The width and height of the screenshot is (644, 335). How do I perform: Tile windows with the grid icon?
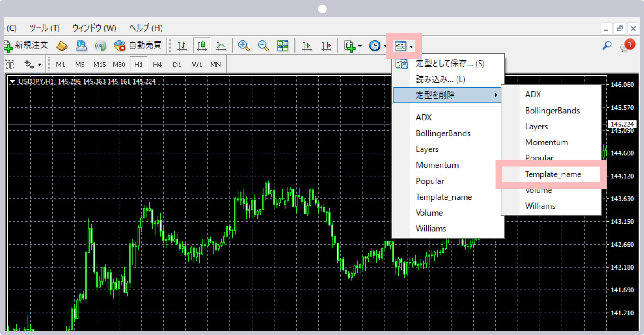[283, 46]
